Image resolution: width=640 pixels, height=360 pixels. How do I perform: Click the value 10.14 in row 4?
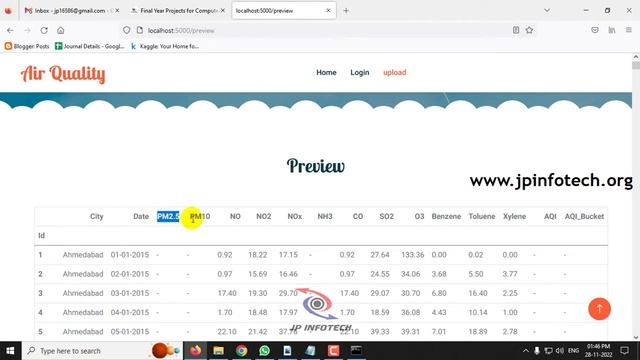coord(478,312)
